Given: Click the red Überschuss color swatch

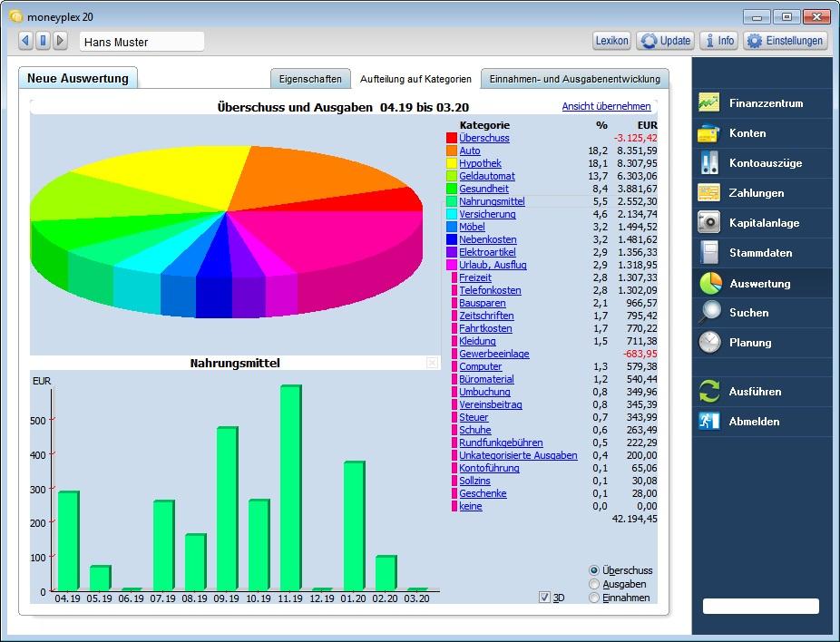Looking at the screenshot, I should 452,138.
